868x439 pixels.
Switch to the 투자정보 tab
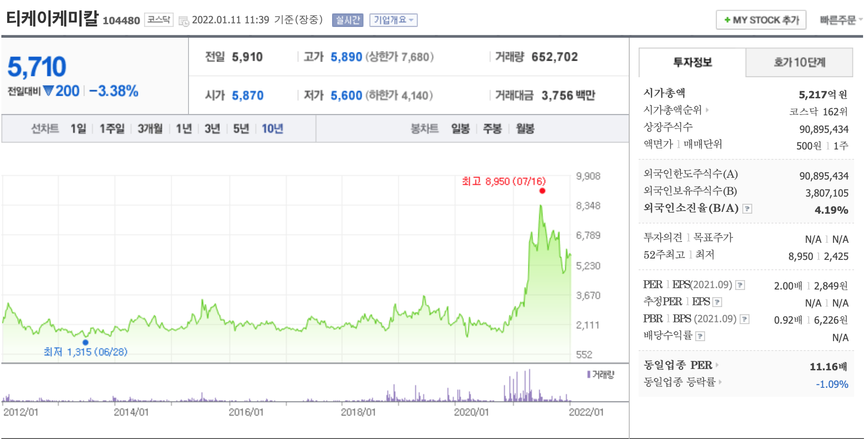coord(692,62)
